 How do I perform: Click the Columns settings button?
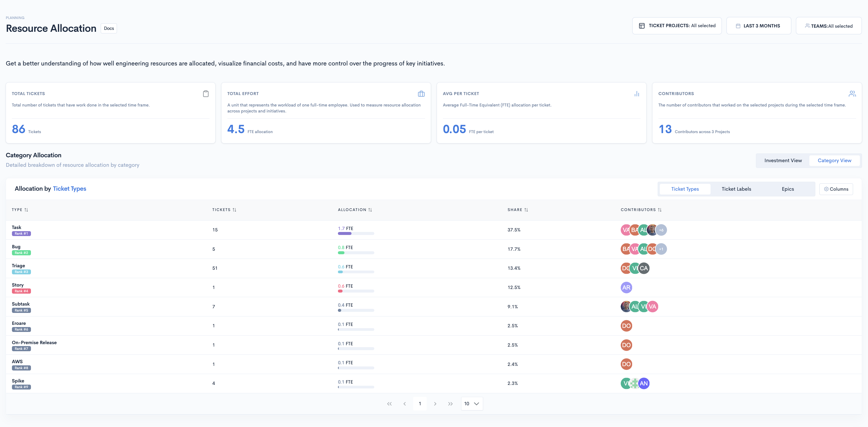pyautogui.click(x=836, y=189)
